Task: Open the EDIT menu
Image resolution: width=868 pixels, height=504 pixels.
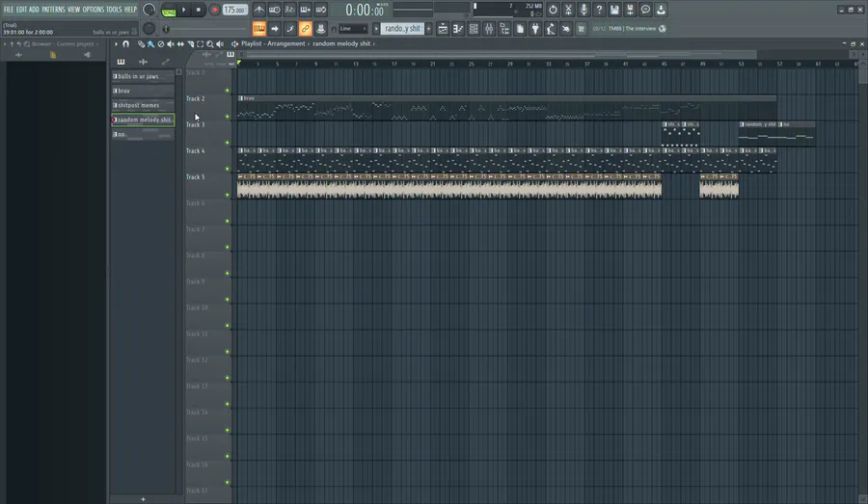Action: (21, 10)
